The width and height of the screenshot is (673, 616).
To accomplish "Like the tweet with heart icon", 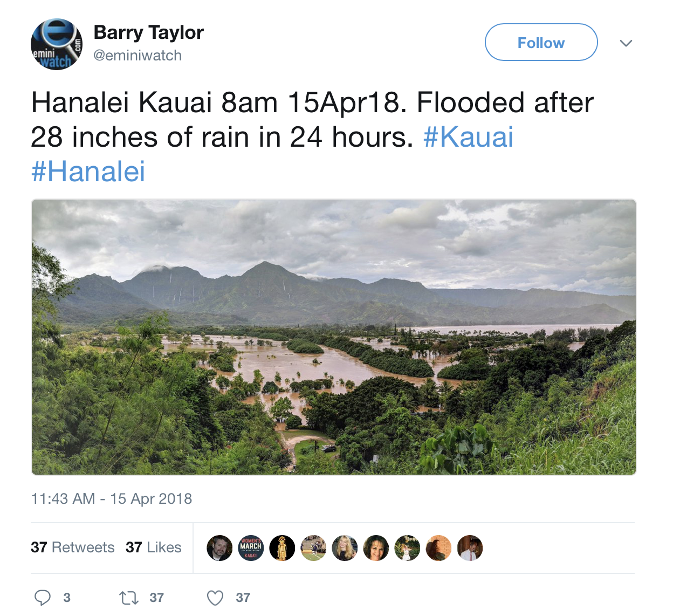I will click(x=215, y=598).
